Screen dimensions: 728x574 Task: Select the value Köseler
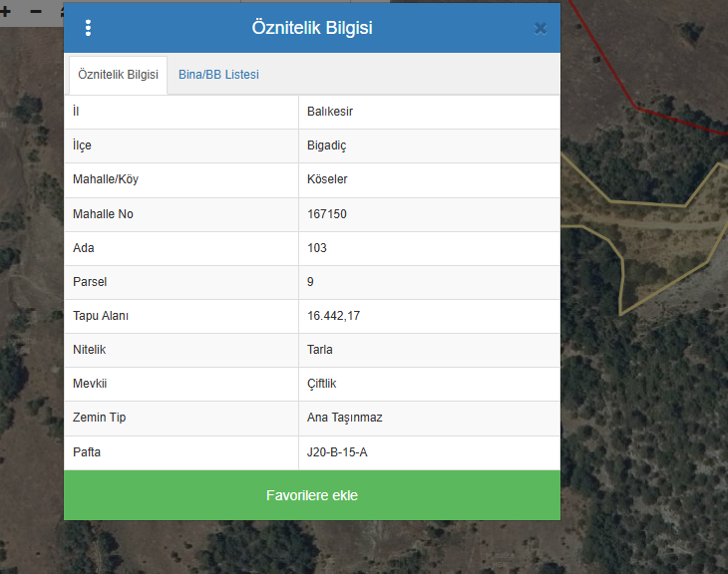[x=327, y=179]
